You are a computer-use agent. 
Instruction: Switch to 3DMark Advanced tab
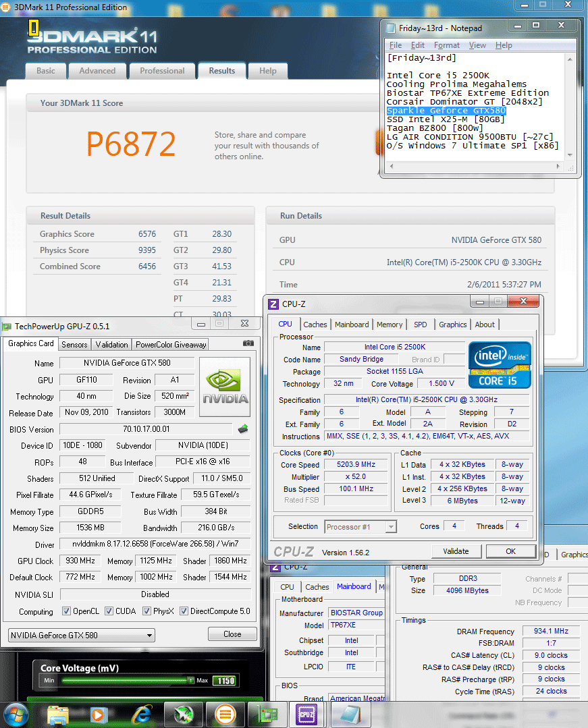pyautogui.click(x=97, y=71)
